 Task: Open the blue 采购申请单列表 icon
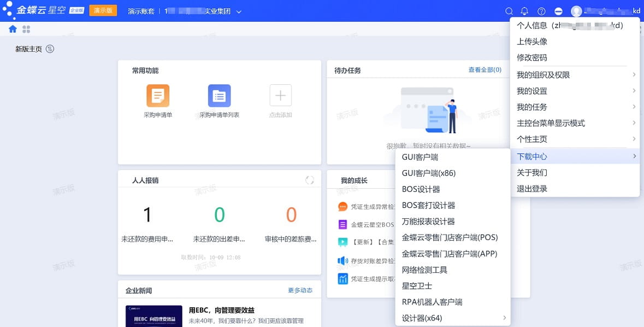(x=220, y=96)
